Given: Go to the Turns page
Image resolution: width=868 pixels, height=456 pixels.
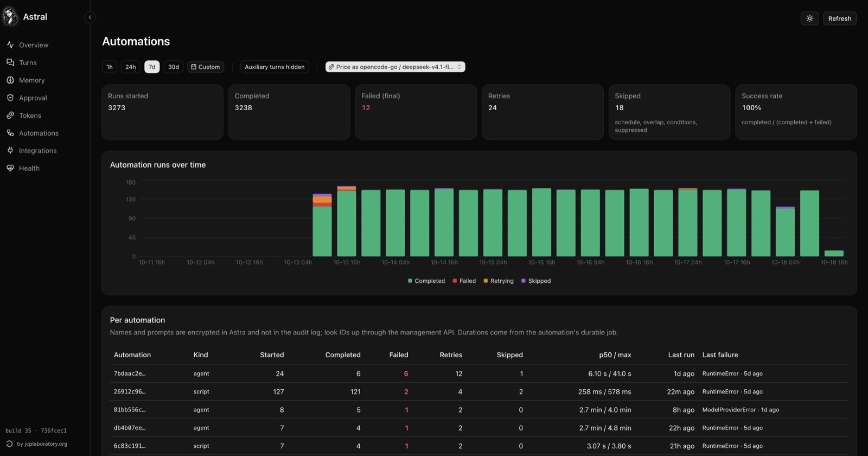Looking at the screenshot, I should 28,62.
